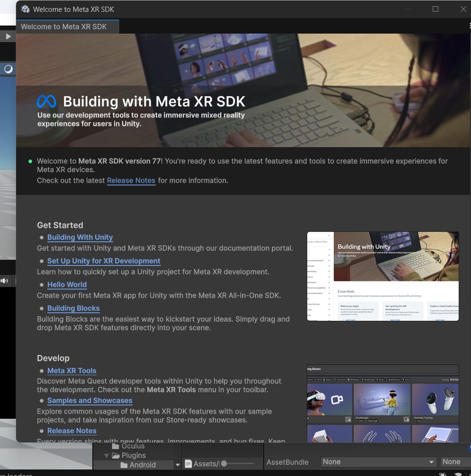The height and width of the screenshot is (476, 471).
Task: Click the AssetBundle label
Action: click(x=287, y=462)
